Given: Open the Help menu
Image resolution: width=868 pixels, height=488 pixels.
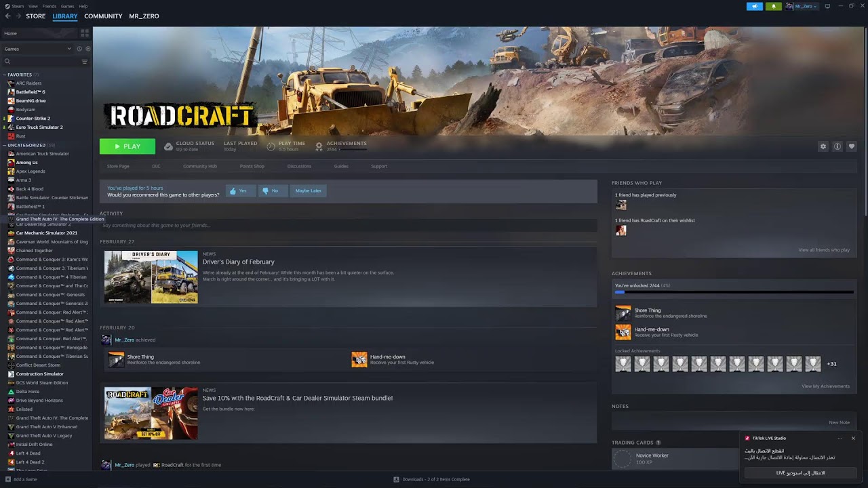Looking at the screenshot, I should pos(83,6).
